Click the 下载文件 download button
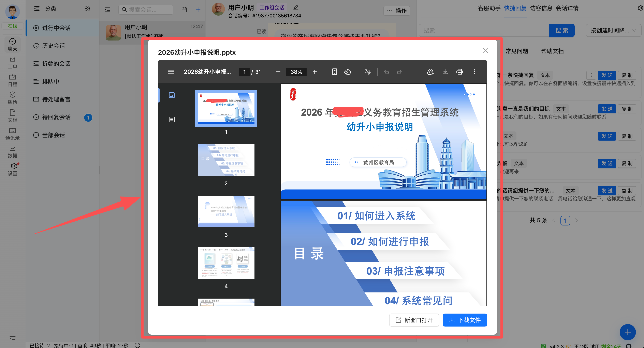Screen dimensions: 644x348 465,320
